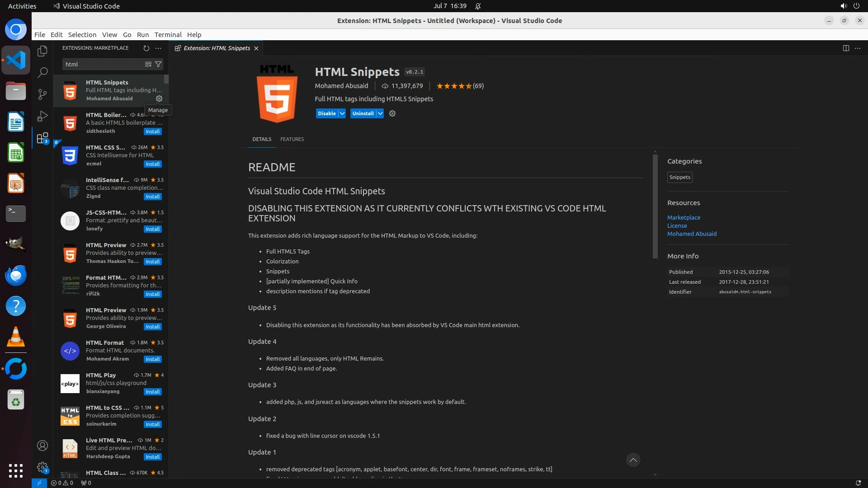Open the Terminal menu
The image size is (868, 488).
pyautogui.click(x=168, y=35)
